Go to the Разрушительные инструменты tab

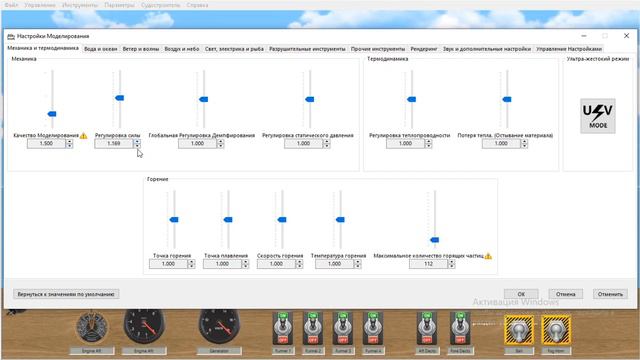pos(307,49)
